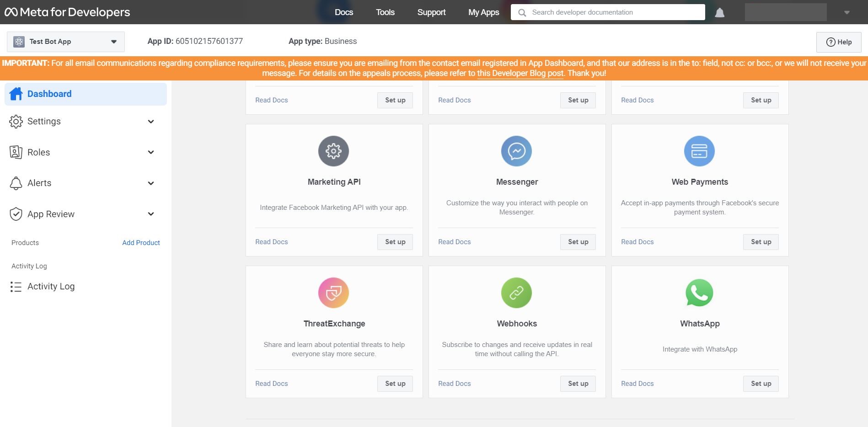Click the Add Product link
This screenshot has height=427, width=868.
pyautogui.click(x=141, y=243)
